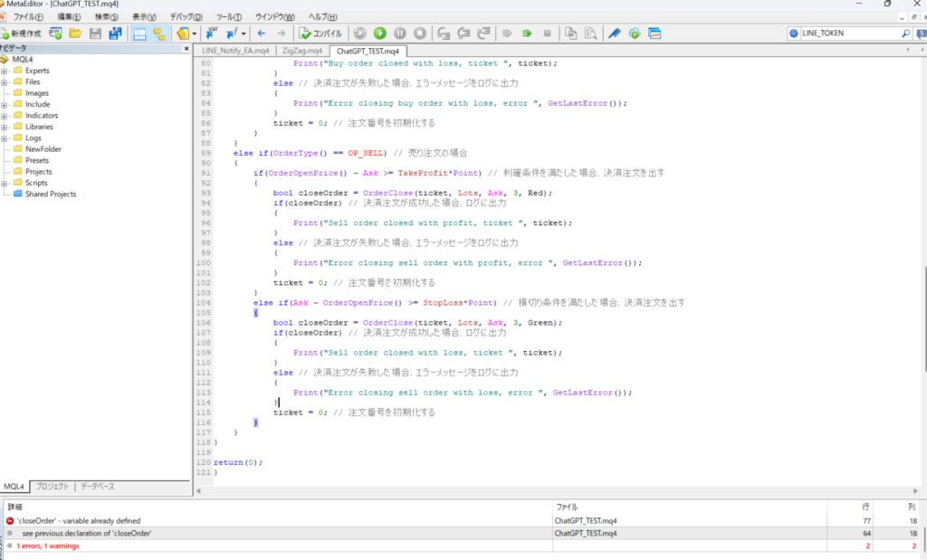Click the gray start profiling icon

[x=507, y=33]
